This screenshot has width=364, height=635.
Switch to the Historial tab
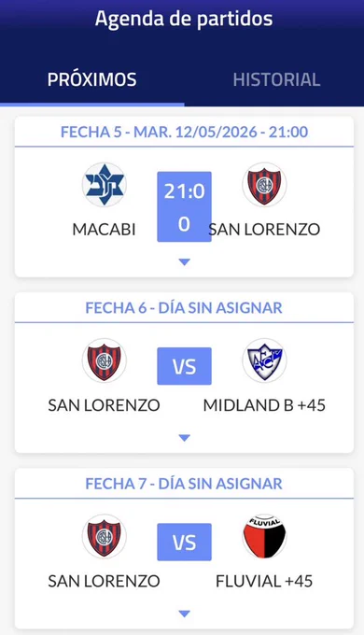(x=276, y=79)
